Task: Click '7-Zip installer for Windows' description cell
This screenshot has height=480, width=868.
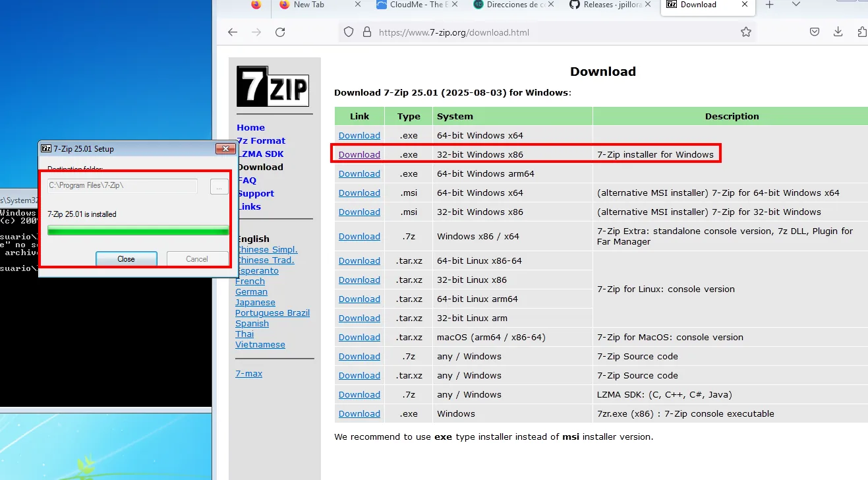Action: (655, 154)
